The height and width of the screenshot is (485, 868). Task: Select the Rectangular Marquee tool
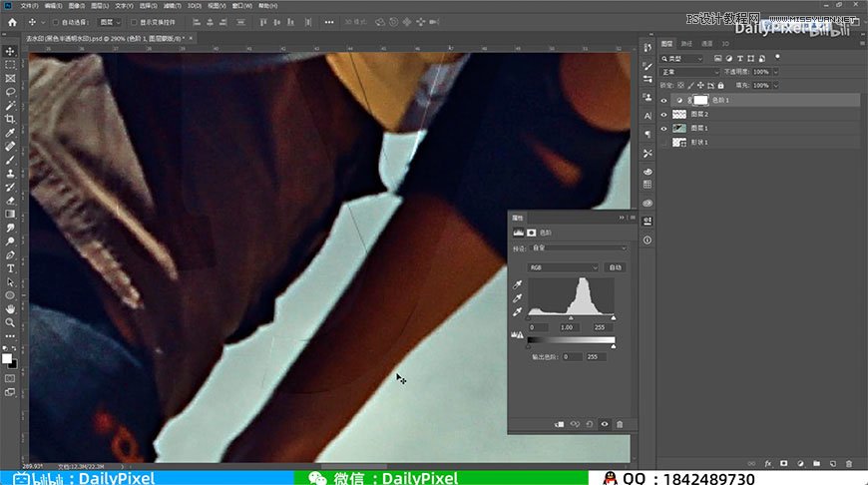point(10,65)
